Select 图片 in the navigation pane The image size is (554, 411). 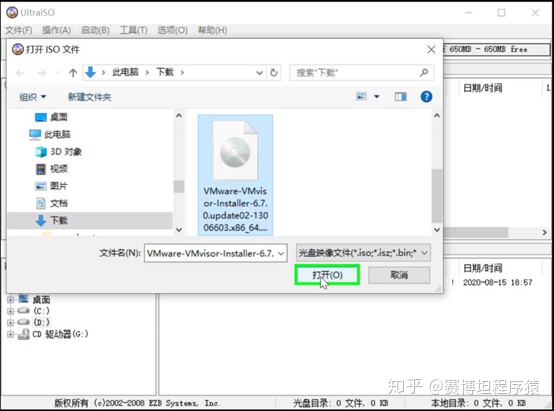52,186
